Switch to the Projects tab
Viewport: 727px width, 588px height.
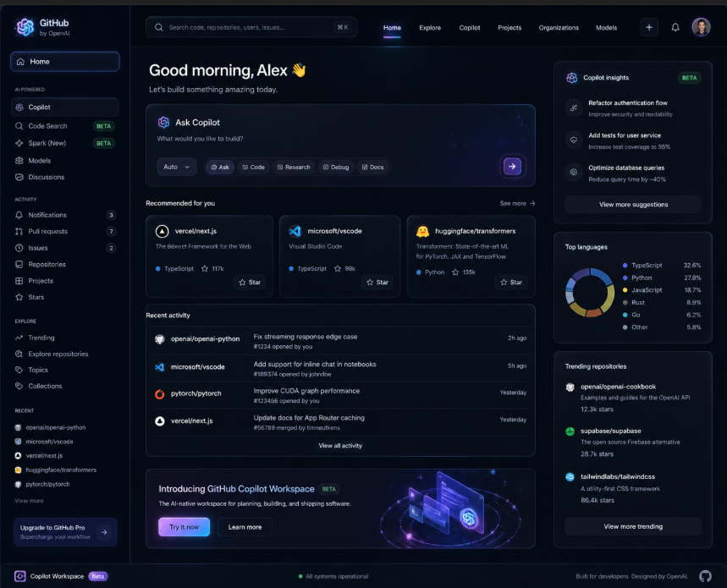(x=509, y=28)
